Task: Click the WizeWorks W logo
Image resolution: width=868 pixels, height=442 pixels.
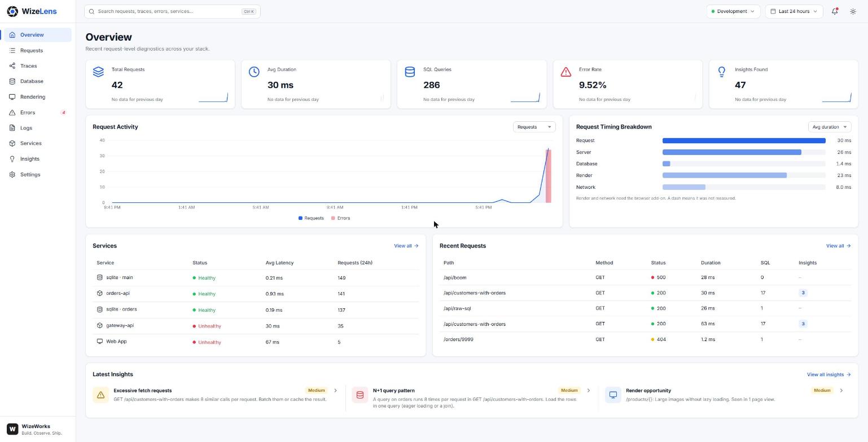Action: pos(12,429)
